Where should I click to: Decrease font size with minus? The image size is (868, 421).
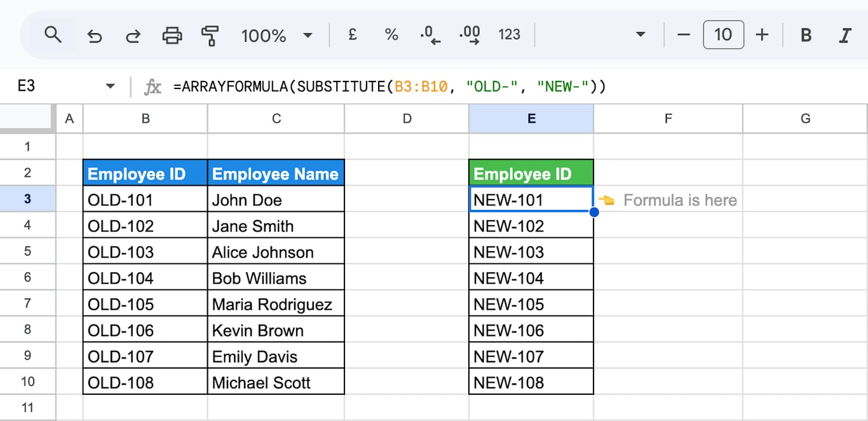684,35
